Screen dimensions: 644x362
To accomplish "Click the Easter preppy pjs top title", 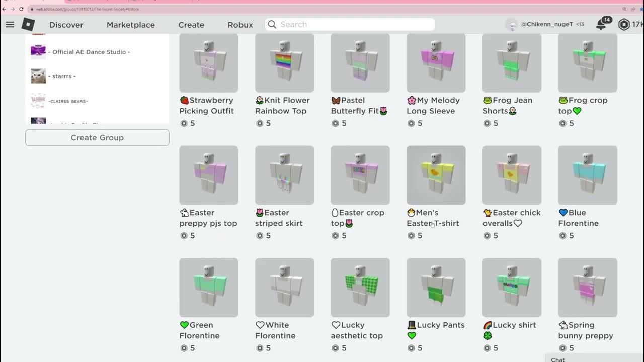I will pyautogui.click(x=208, y=218).
